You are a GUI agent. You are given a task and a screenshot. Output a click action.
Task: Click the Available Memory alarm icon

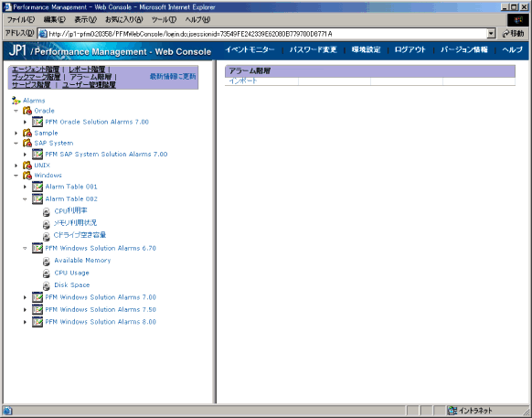(47, 262)
